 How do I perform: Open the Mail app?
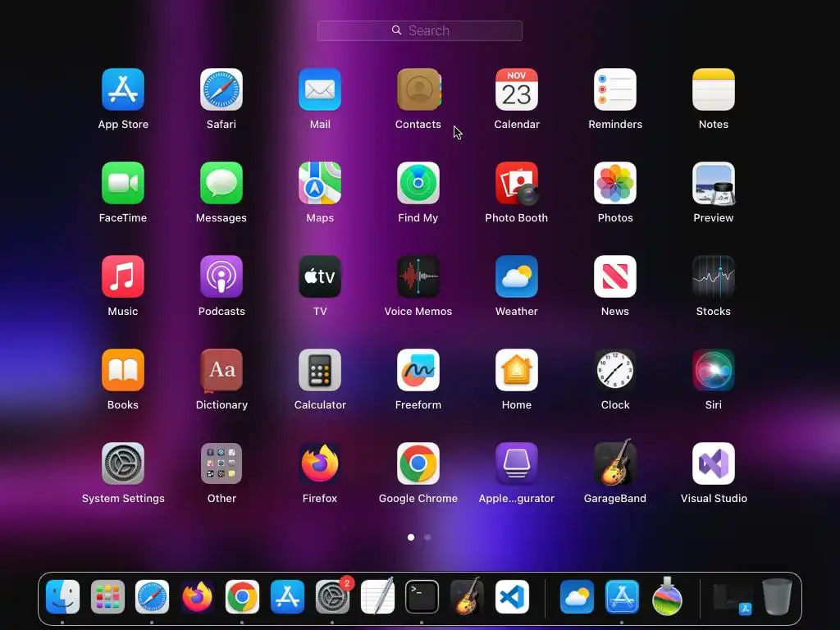tap(320, 89)
